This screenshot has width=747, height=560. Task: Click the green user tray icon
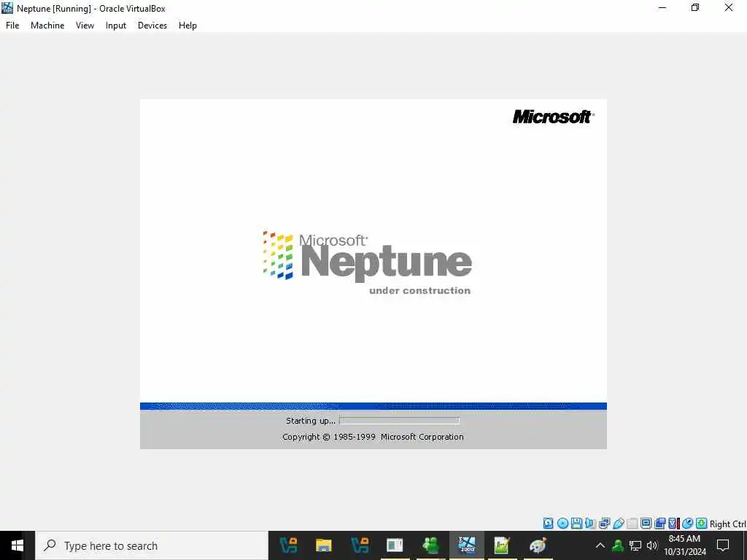(618, 545)
